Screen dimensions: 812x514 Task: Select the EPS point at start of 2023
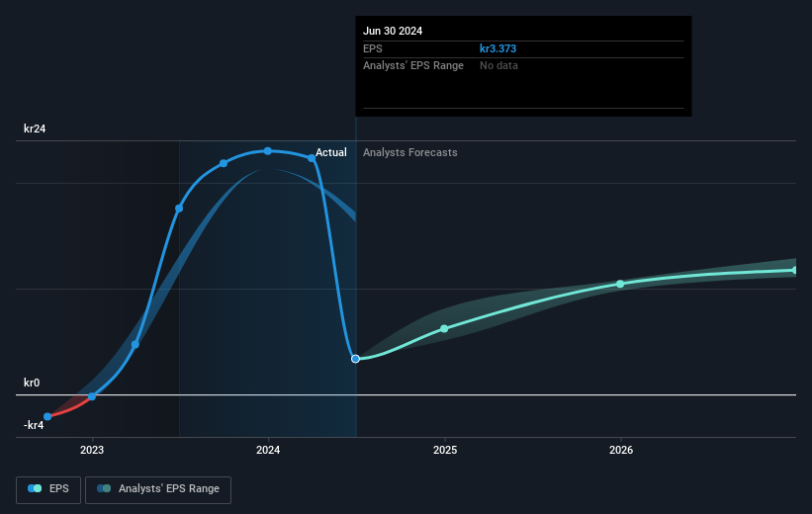point(92,396)
